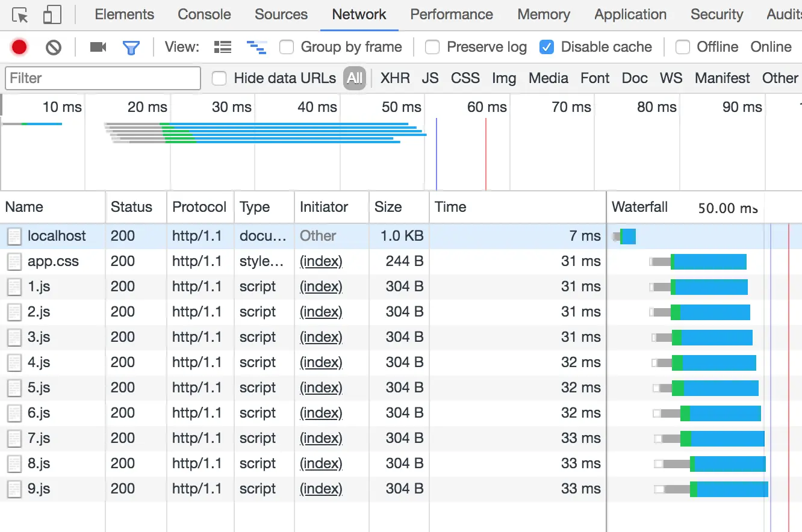Image resolution: width=802 pixels, height=532 pixels.
Task: Sort by the Time column header
Action: 518,207
